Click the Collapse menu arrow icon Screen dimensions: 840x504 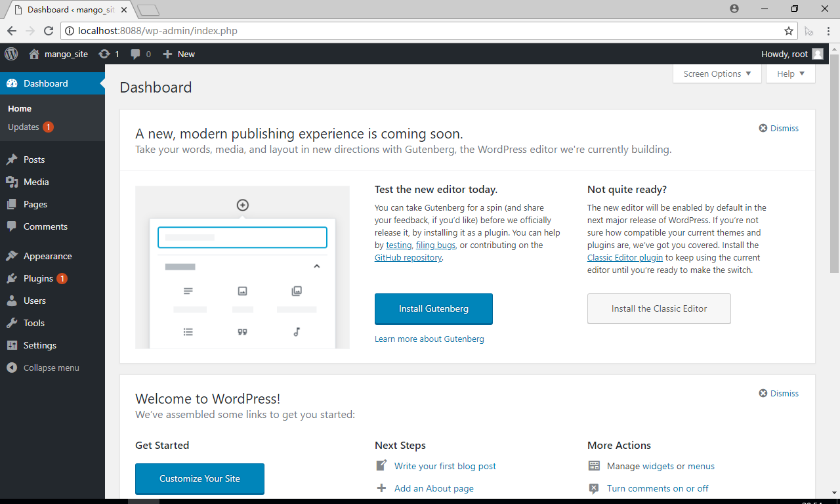[x=12, y=367]
